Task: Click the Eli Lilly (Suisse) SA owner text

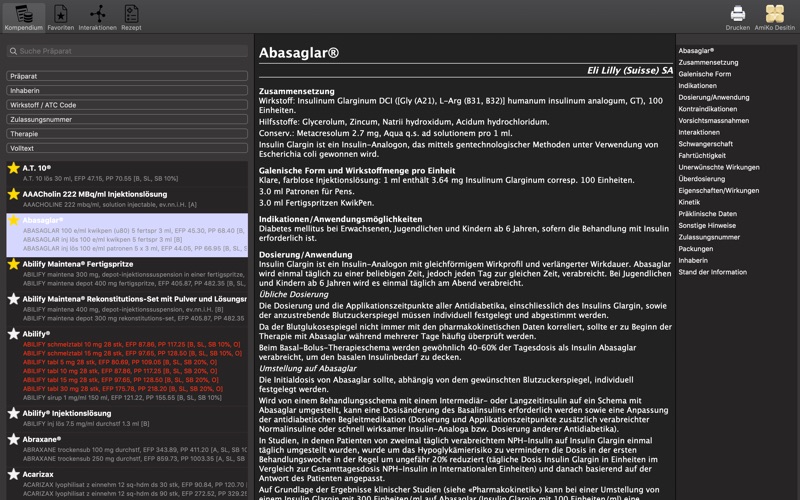Action: [x=630, y=70]
